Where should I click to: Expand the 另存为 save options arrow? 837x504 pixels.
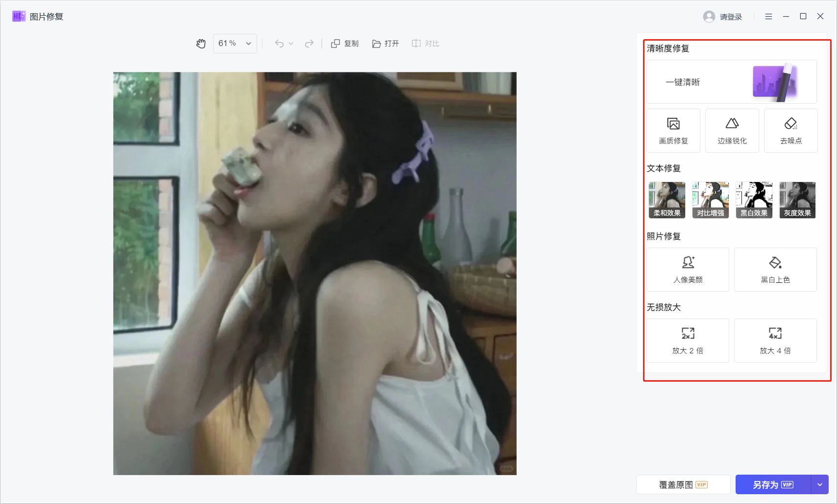[820, 484]
